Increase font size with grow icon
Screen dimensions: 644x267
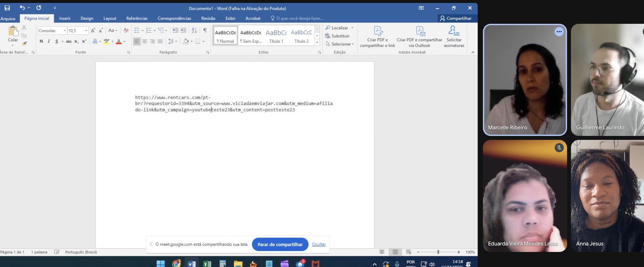[93, 30]
